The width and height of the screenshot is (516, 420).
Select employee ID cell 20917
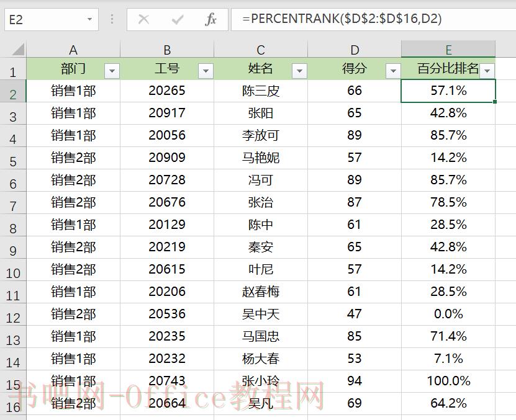tap(167, 113)
